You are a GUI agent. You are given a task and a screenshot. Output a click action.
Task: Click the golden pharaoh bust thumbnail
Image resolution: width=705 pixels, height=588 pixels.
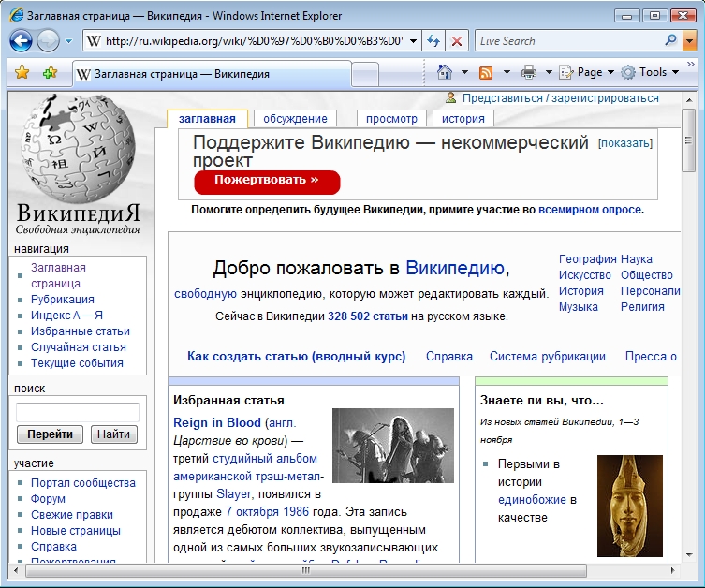click(629, 506)
